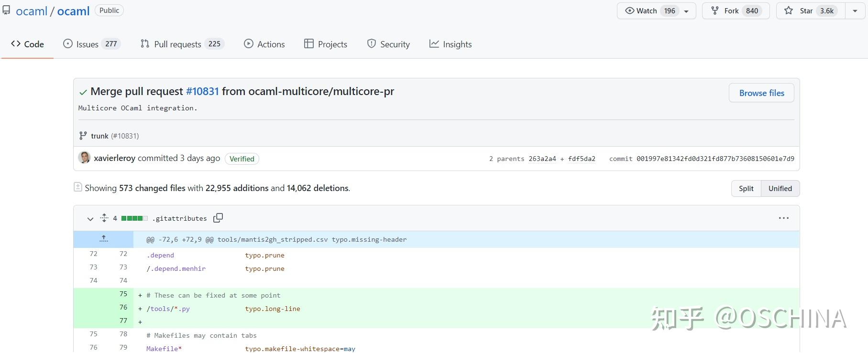Open parent commit fdf5da2
Viewport: 868px width, 353px height.
pyautogui.click(x=582, y=159)
